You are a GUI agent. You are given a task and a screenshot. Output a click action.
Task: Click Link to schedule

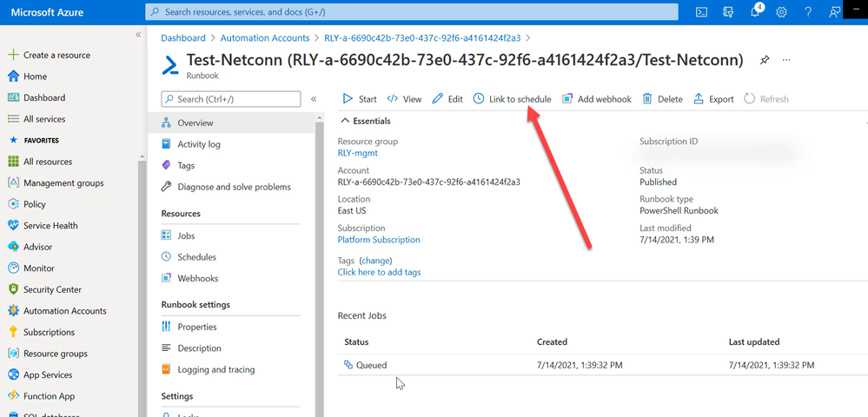(x=512, y=99)
